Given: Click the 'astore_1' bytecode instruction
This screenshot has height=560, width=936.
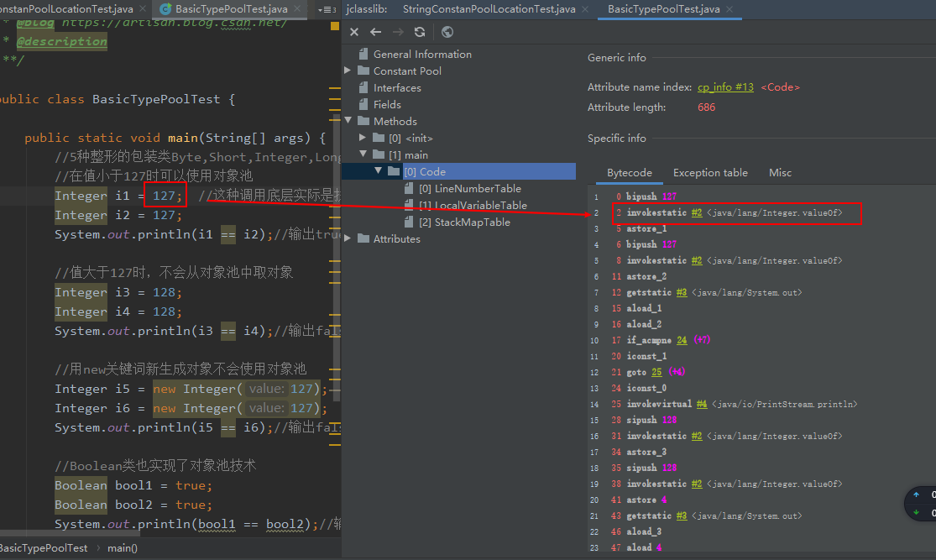Looking at the screenshot, I should click(x=646, y=228).
